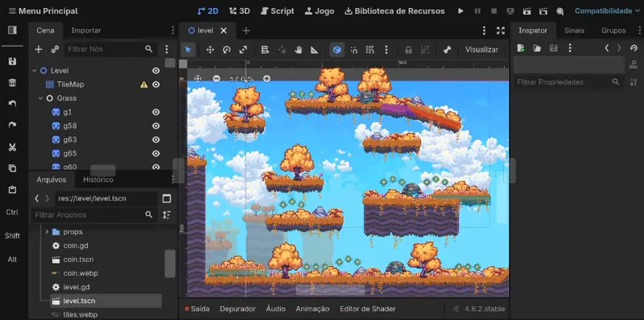Choose the Pan hand tool
The height and width of the screenshot is (320, 644).
298,50
